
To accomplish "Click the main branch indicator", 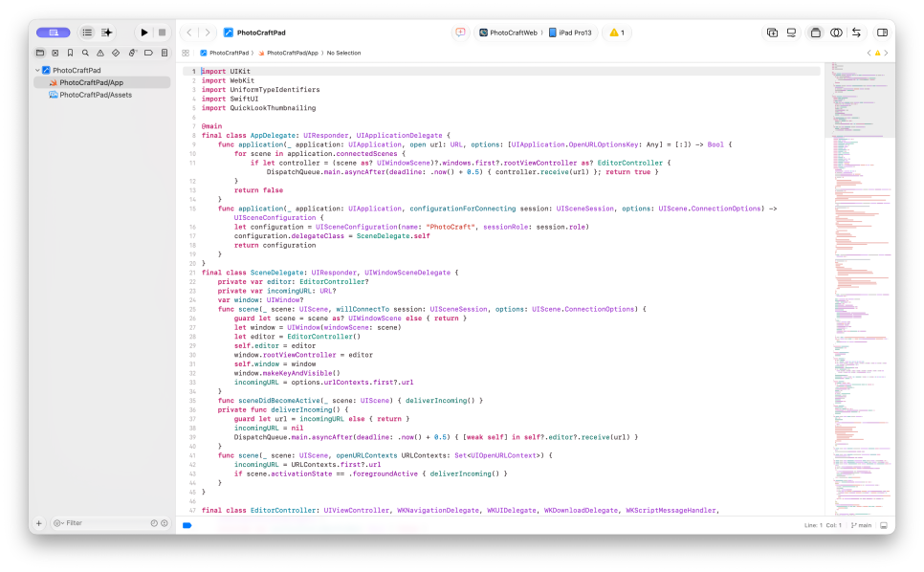I will tap(862, 525).
